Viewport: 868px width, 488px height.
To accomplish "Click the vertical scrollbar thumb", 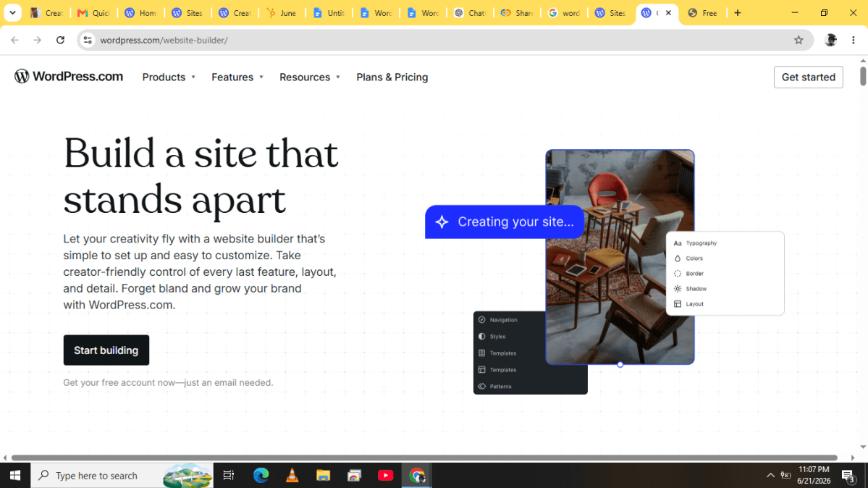I will point(862,77).
